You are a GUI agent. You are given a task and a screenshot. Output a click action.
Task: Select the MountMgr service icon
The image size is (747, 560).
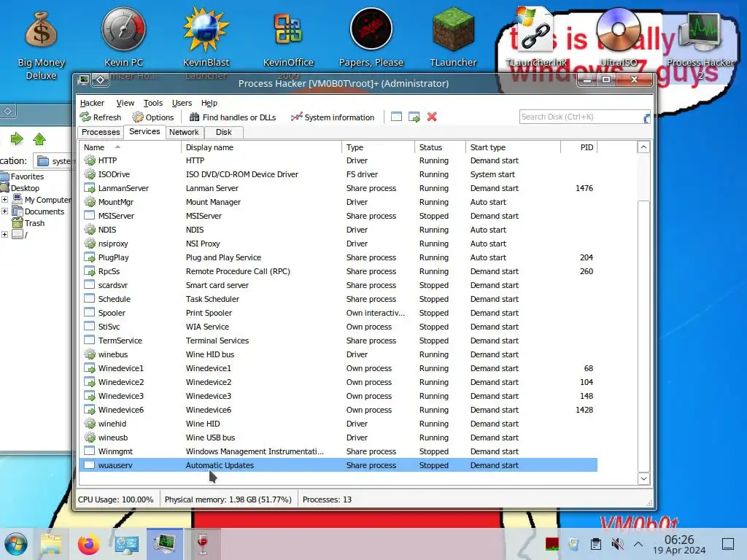90,202
